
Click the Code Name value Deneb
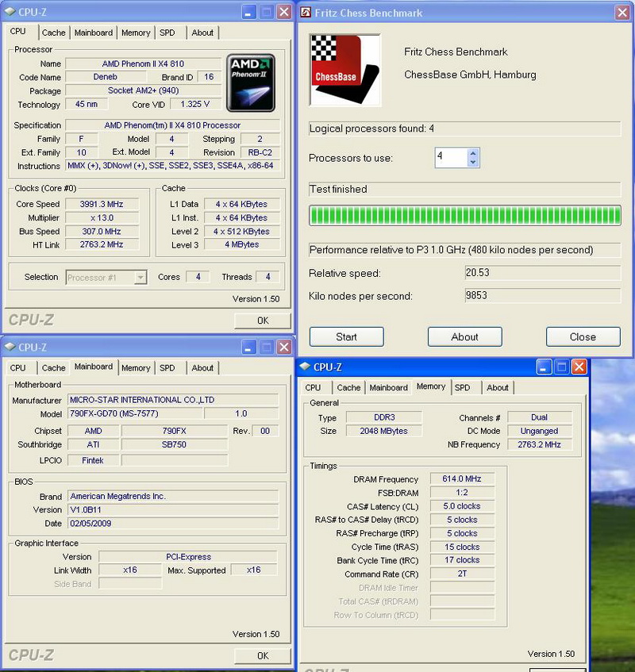click(x=106, y=77)
